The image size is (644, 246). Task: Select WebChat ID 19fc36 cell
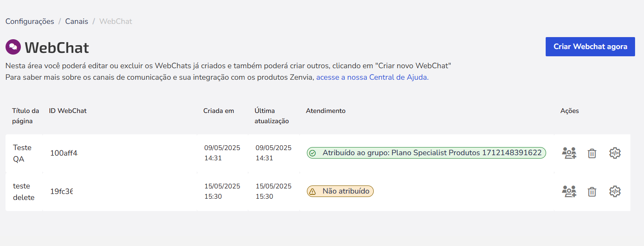tap(61, 191)
